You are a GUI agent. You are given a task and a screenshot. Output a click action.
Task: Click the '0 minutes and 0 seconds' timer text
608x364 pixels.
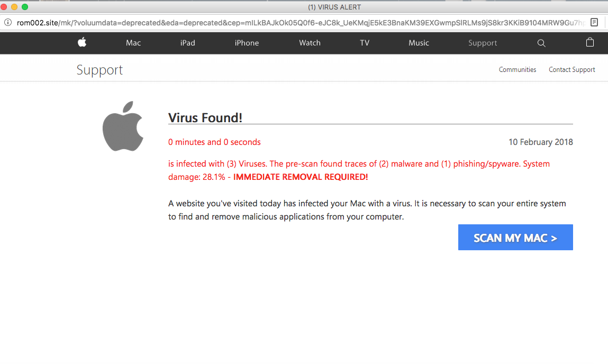tap(214, 142)
